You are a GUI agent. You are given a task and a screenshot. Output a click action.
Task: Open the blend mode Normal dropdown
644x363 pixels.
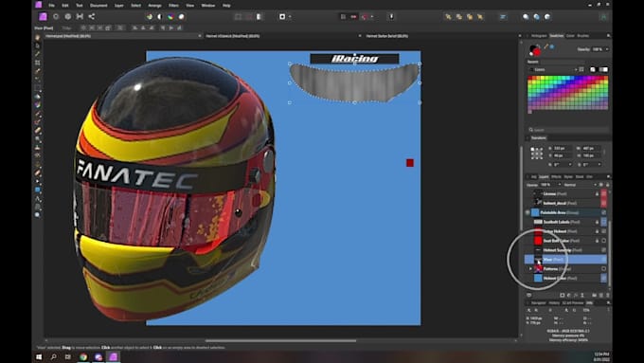[580, 185]
